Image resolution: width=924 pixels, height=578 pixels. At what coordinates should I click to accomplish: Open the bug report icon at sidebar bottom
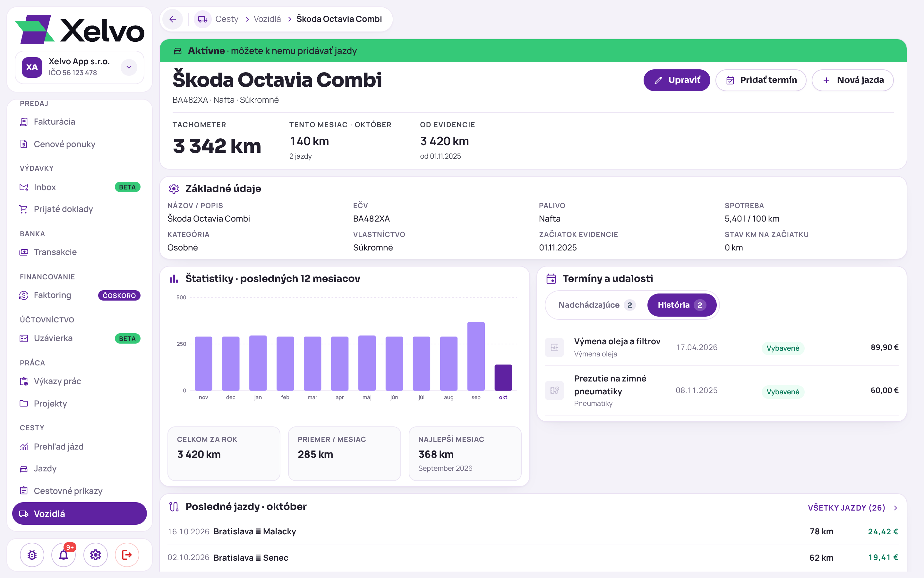point(32,555)
